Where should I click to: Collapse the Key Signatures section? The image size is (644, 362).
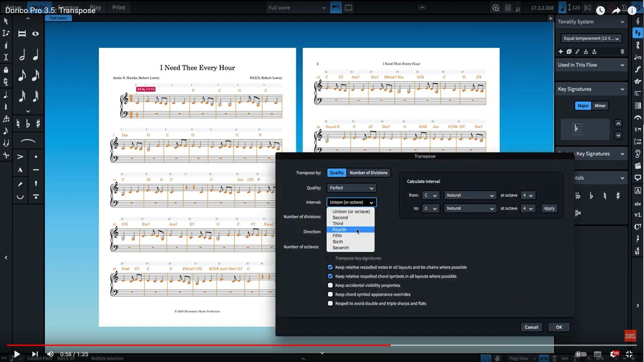point(622,89)
